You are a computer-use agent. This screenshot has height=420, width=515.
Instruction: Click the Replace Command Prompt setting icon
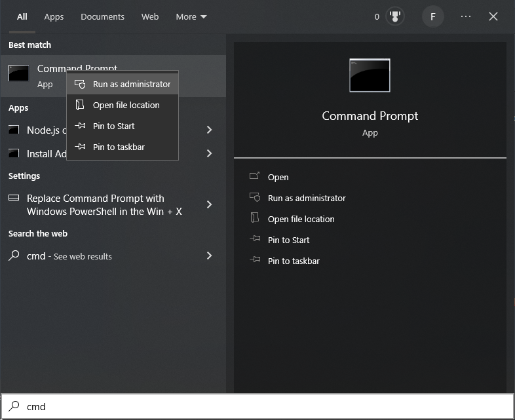(x=14, y=198)
